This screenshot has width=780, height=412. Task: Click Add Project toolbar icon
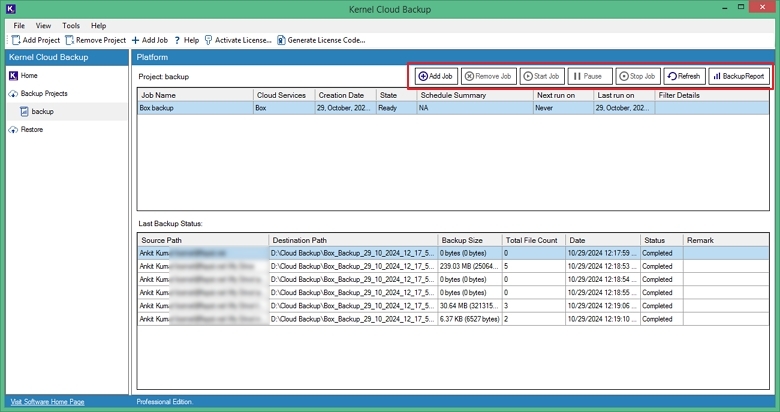[16, 40]
